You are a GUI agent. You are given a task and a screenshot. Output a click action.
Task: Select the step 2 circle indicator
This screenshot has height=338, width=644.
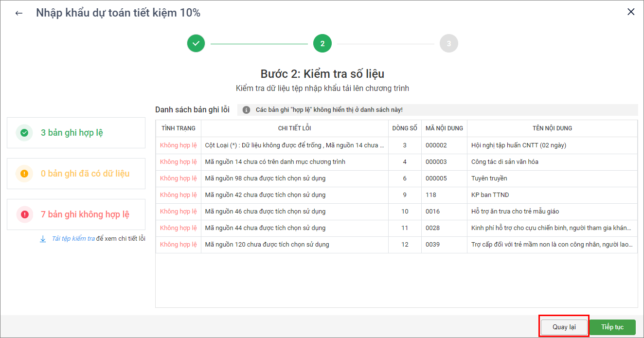coord(322,43)
